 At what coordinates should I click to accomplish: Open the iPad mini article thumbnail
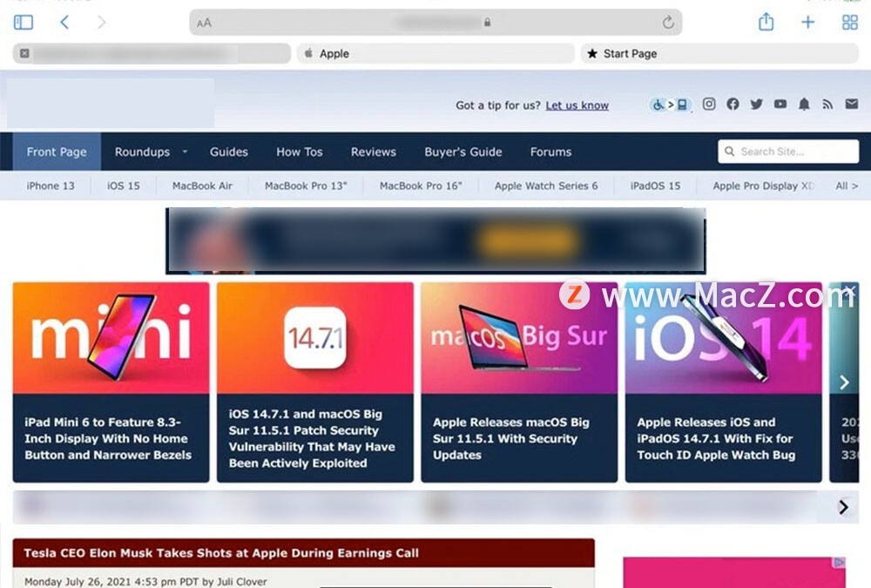111,338
